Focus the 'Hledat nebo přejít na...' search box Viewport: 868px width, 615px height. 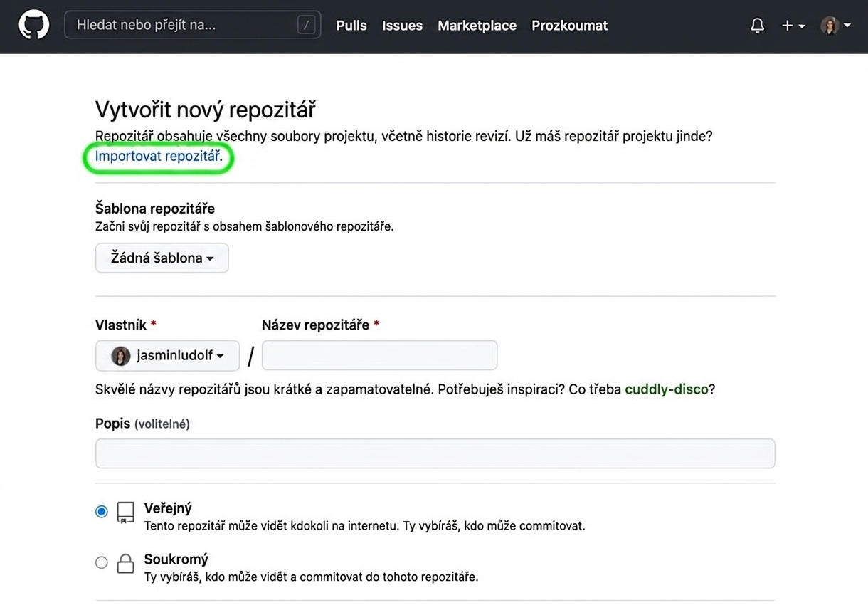tap(192, 26)
